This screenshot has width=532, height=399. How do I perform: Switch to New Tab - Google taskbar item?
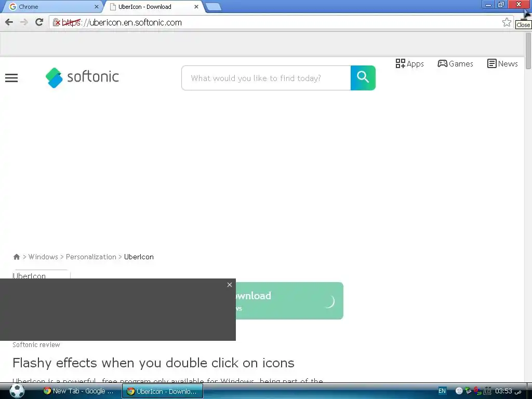point(79,391)
